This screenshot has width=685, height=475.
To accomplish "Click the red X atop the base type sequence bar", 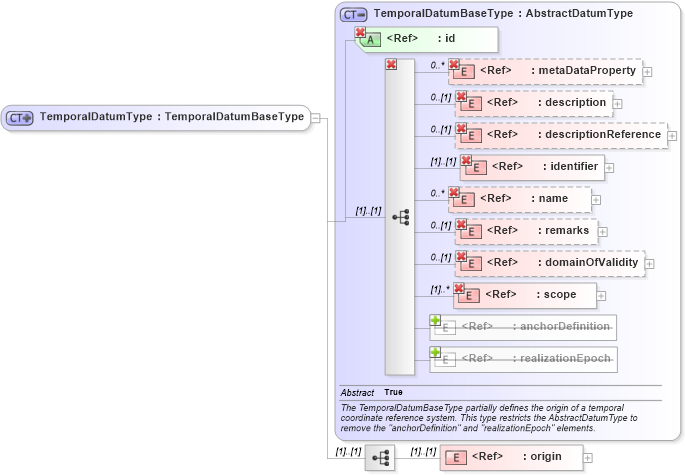I will click(x=391, y=64).
